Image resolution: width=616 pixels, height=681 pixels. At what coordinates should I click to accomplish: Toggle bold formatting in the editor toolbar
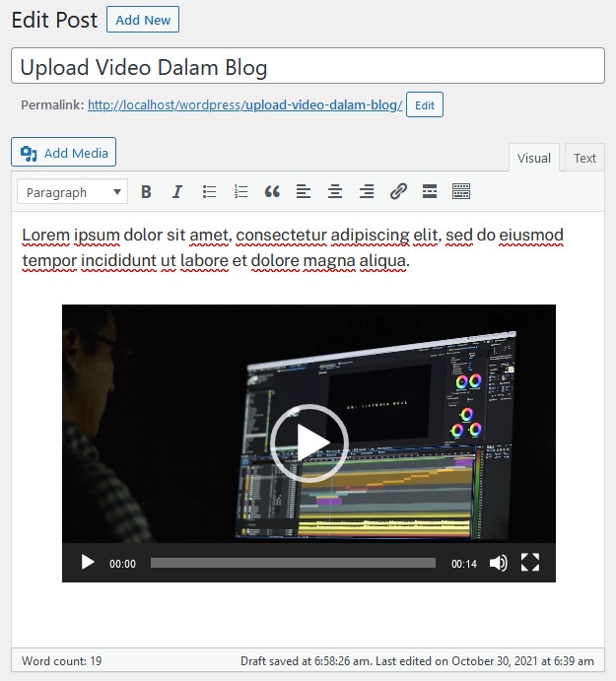pos(147,191)
